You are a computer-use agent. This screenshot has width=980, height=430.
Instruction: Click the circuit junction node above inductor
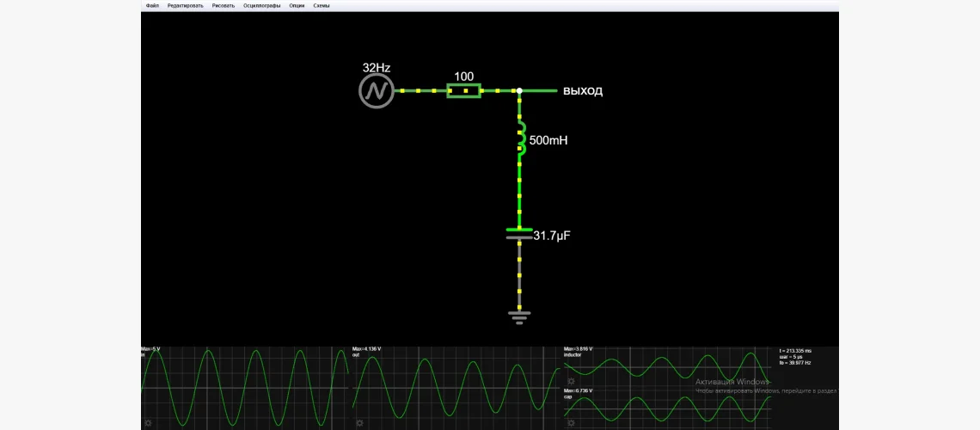pyautogui.click(x=519, y=90)
